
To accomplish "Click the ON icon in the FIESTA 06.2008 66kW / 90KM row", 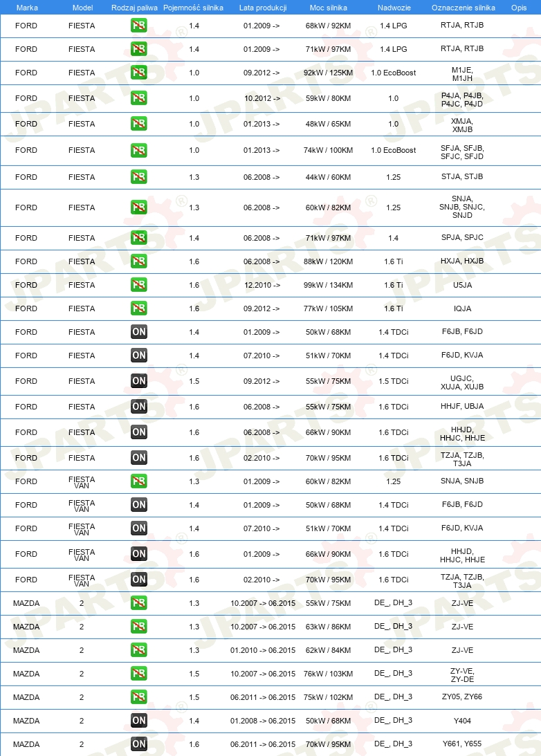I will [x=139, y=432].
